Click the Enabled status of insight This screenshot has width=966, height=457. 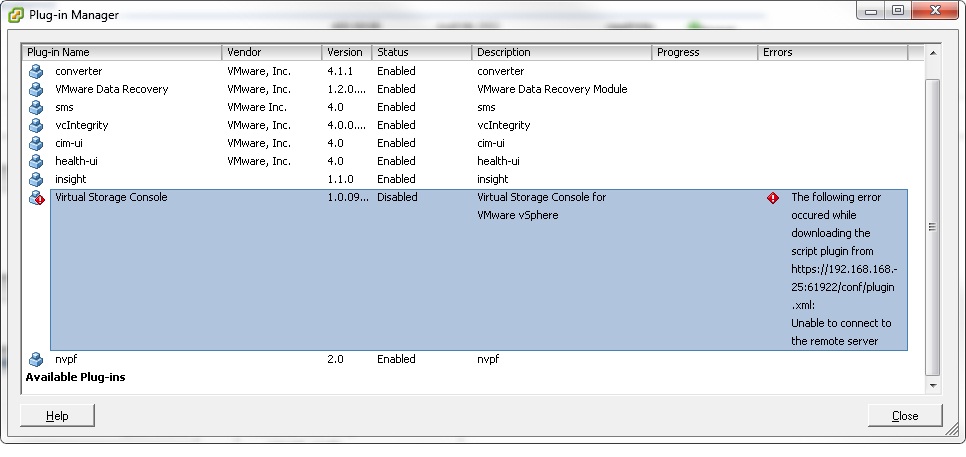tap(396, 179)
